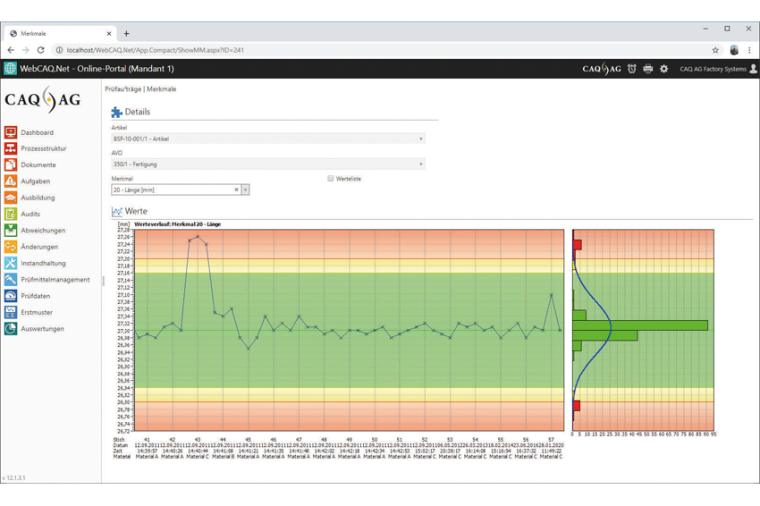Open the AVO dropdown list
The width and height of the screenshot is (760, 506).
coord(420,164)
